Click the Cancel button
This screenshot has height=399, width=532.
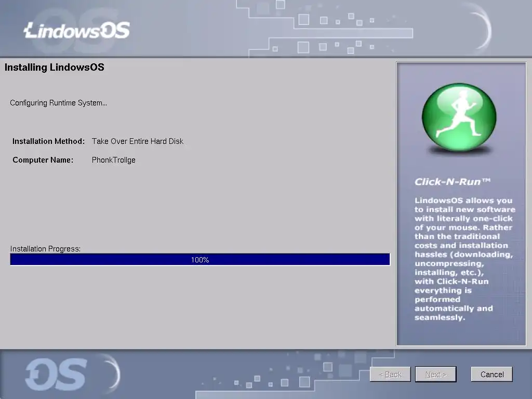(x=491, y=374)
